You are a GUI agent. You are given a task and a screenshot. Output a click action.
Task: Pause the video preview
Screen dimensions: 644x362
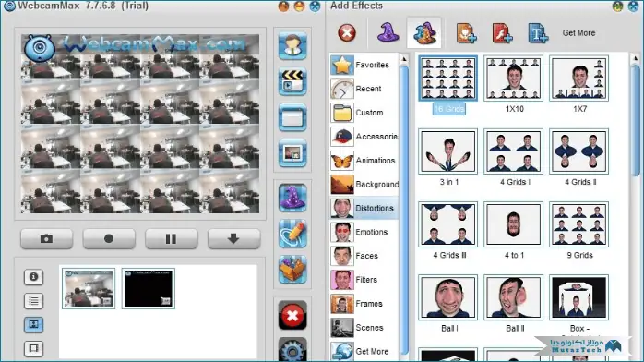click(x=172, y=239)
